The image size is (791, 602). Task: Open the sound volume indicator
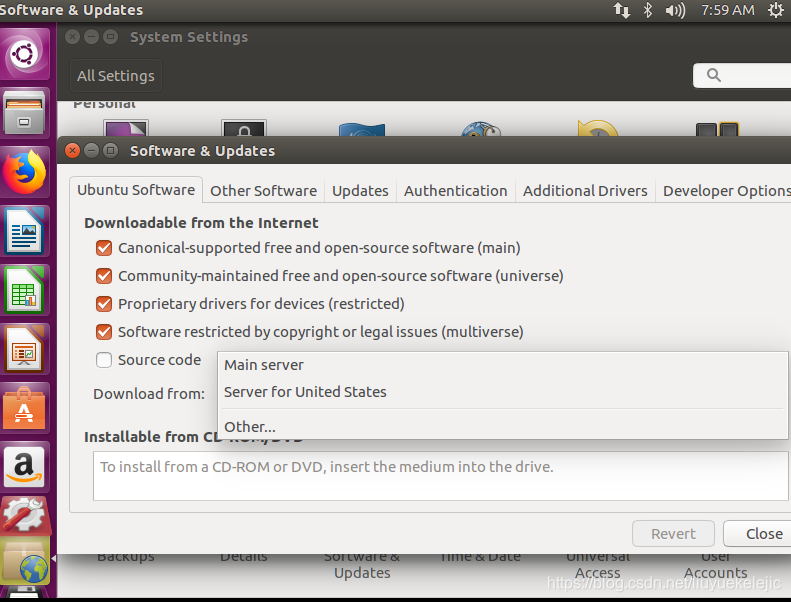coord(675,10)
